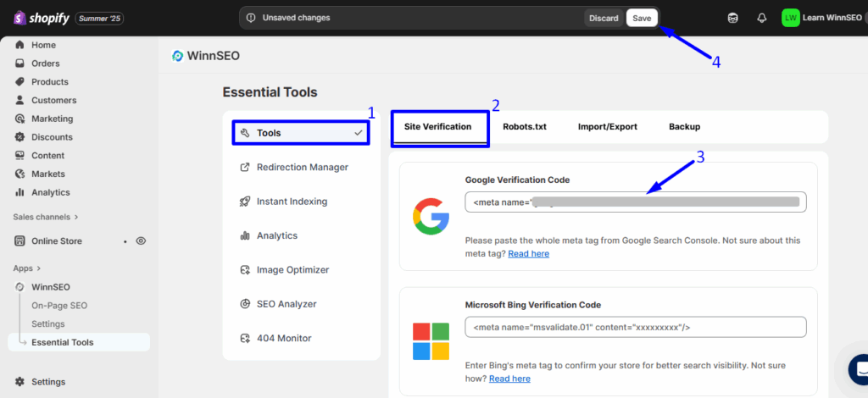Select the Products tag icon
This screenshot has height=398, width=868.
20,82
